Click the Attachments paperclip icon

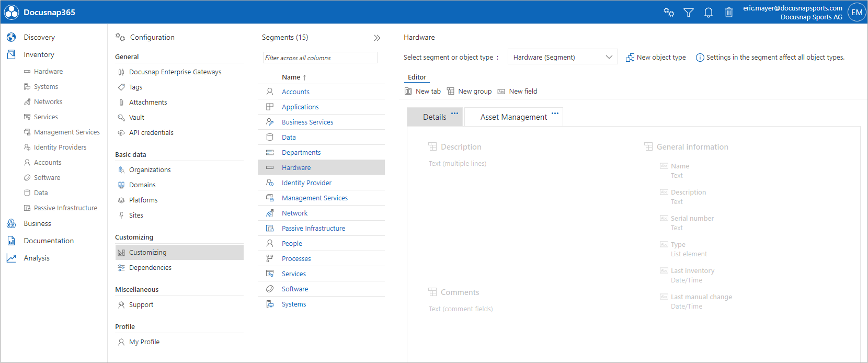point(121,103)
